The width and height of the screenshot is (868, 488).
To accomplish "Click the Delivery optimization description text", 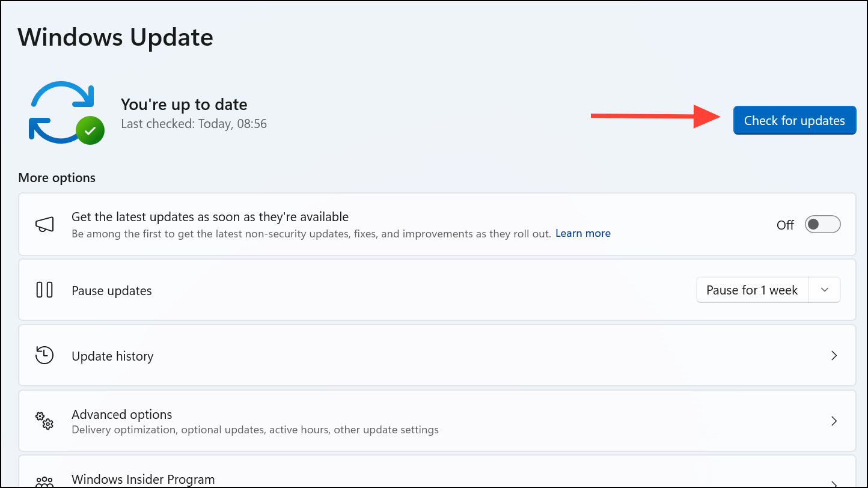I will click(255, 430).
